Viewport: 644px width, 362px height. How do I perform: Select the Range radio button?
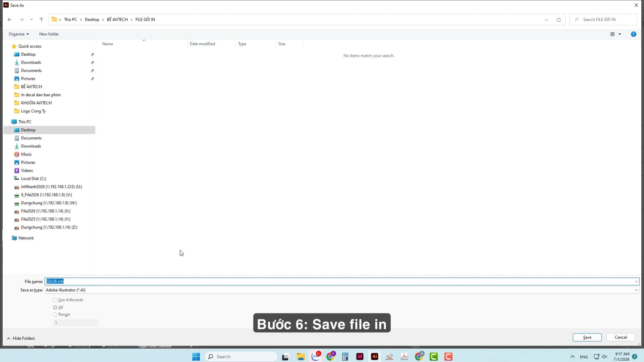point(55,314)
